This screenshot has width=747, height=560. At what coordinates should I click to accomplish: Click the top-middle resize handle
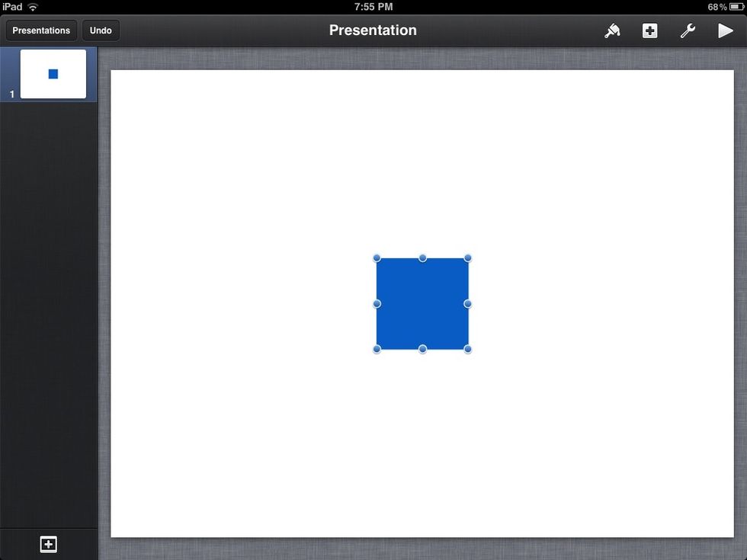[422, 258]
